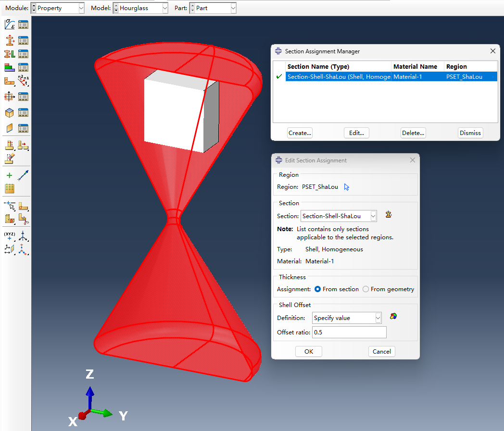504x431 pixels.
Task: Select the blue arrow datum axis tool
Action: [23, 175]
